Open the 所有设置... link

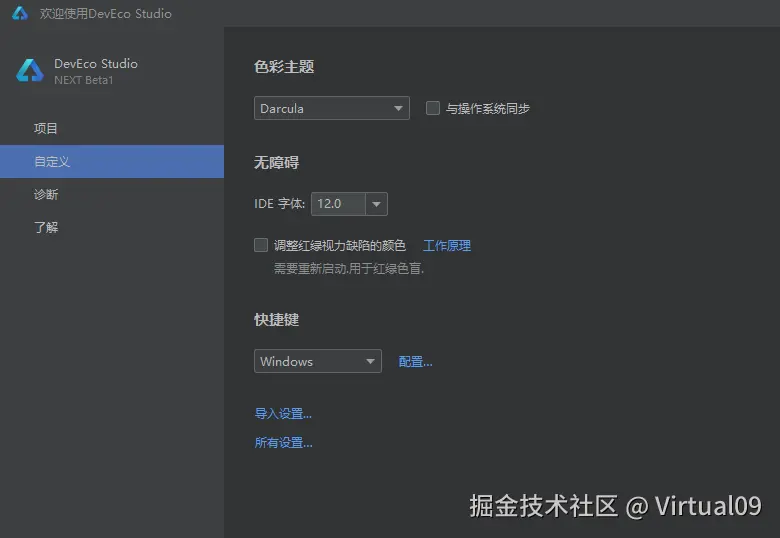284,442
